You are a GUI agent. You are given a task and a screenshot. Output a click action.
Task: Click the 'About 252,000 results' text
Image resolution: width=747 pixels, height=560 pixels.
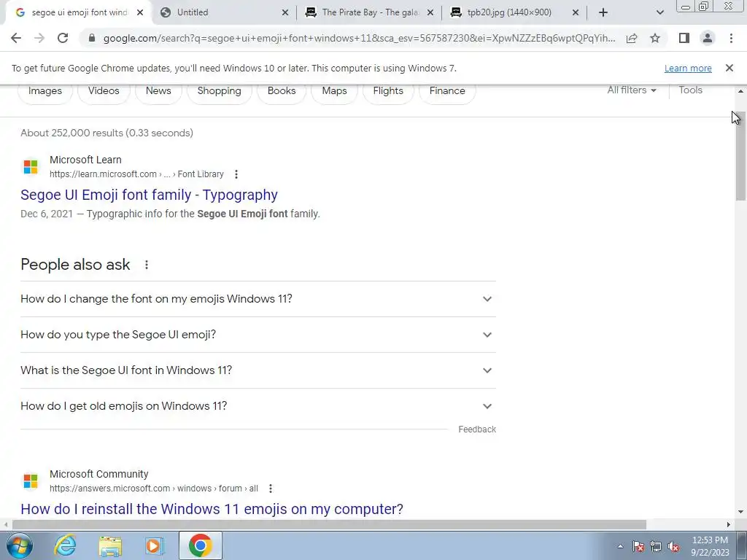tap(107, 133)
